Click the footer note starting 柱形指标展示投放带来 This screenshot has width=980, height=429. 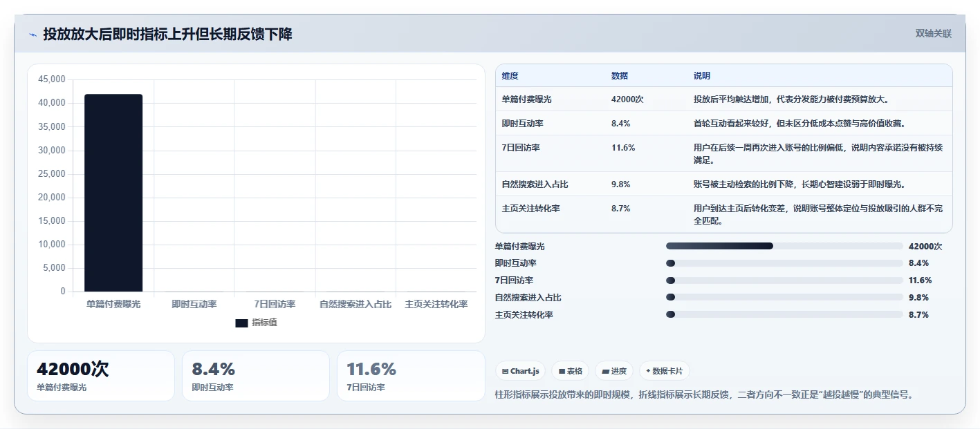pyautogui.click(x=705, y=394)
